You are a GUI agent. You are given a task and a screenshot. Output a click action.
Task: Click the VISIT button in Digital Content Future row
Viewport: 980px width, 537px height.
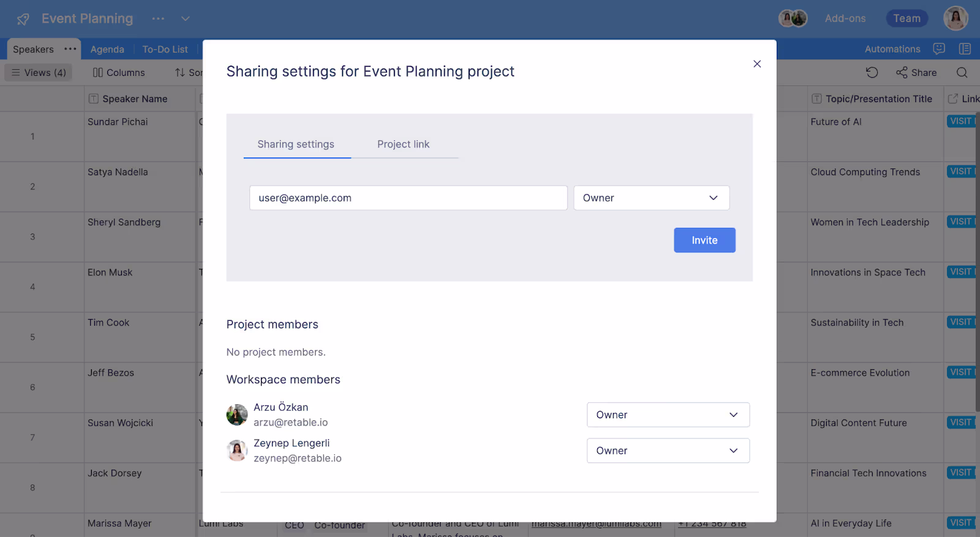[x=961, y=422]
